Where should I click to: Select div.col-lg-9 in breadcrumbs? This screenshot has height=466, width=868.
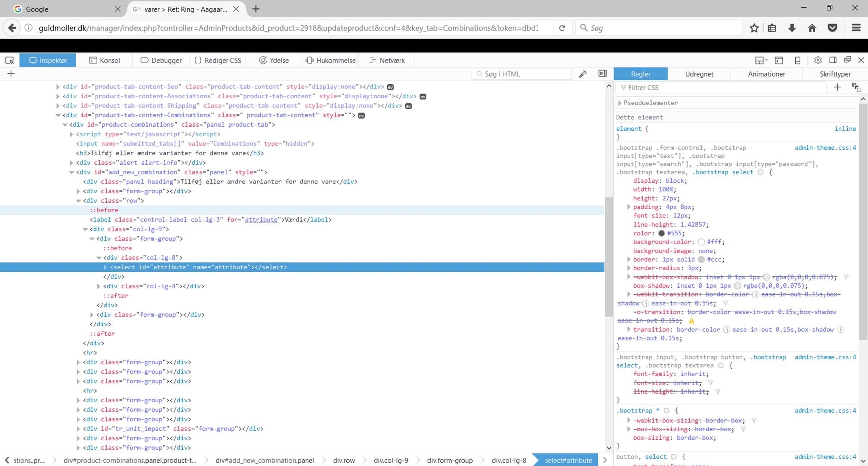click(391, 460)
